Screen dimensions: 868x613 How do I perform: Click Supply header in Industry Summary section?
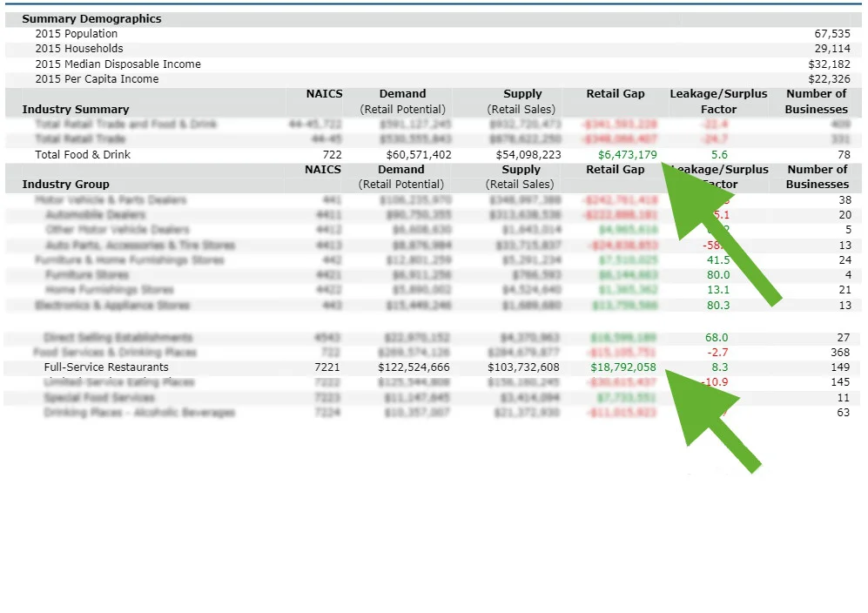[x=522, y=94]
